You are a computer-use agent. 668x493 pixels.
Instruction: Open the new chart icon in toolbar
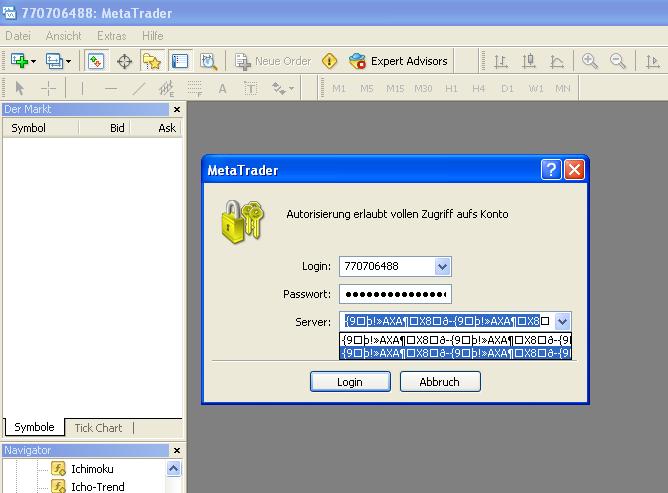[19, 61]
